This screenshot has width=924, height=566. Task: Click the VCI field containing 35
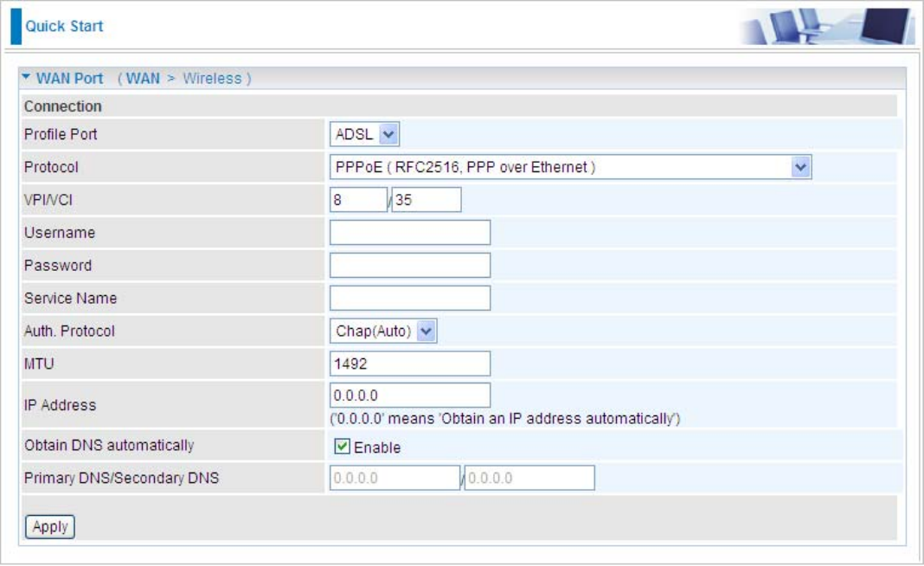pyautogui.click(x=427, y=200)
